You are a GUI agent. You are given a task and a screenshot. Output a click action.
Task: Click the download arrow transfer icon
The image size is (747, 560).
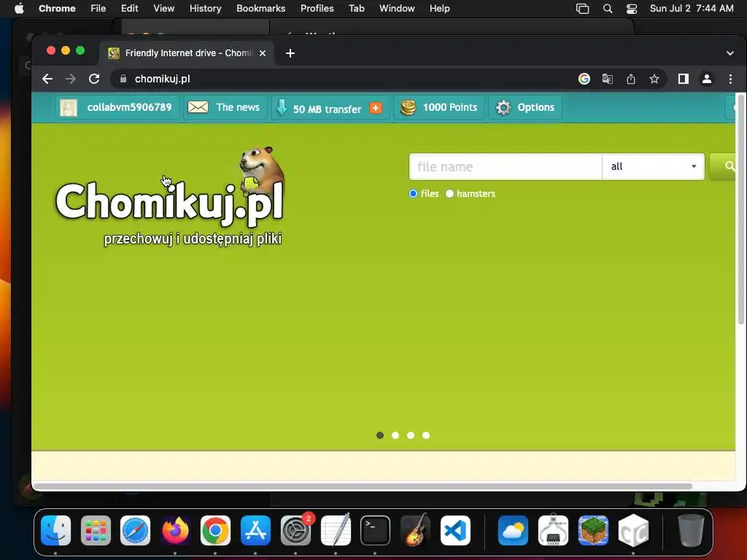click(282, 108)
